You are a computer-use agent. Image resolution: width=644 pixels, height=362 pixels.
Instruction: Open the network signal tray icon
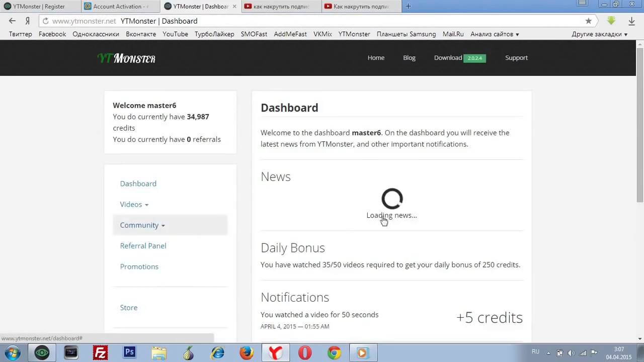tap(583, 352)
